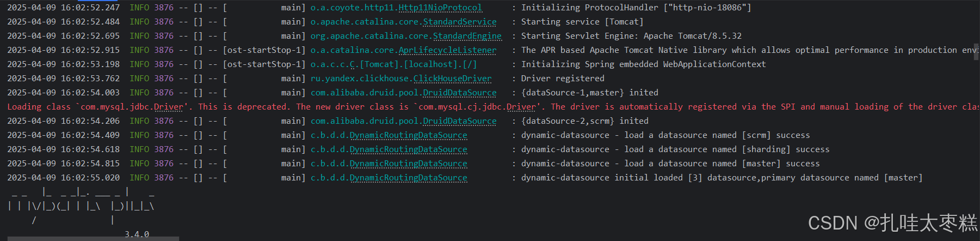Image resolution: width=980 pixels, height=241 pixels.
Task: Open DruidDataSource link on the dataSource-1,master line
Action: point(460,93)
